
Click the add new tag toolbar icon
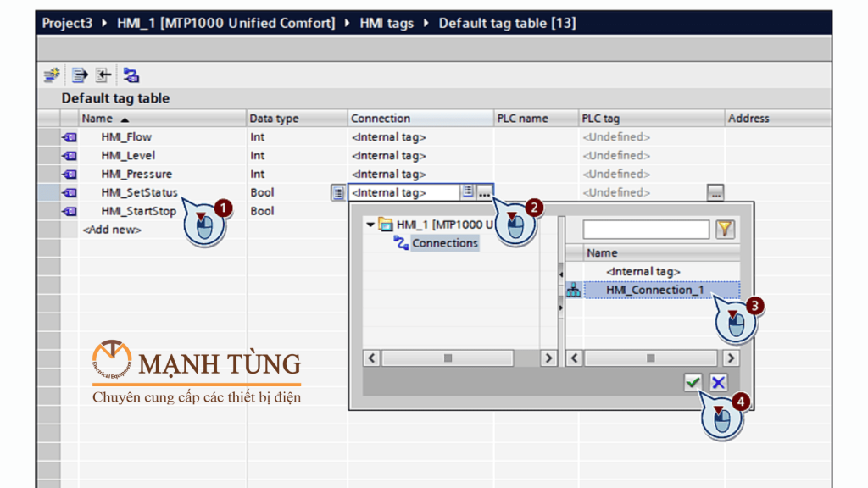pyautogui.click(x=52, y=75)
